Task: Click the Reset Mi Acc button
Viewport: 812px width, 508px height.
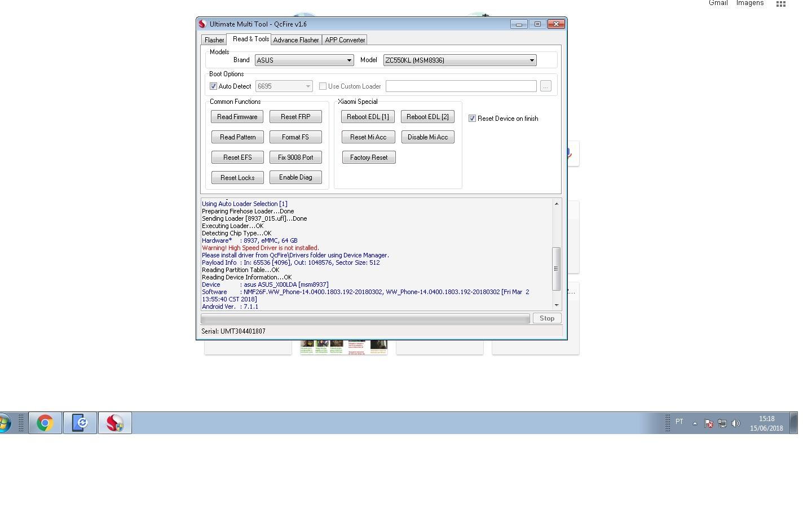Action: tap(368, 137)
